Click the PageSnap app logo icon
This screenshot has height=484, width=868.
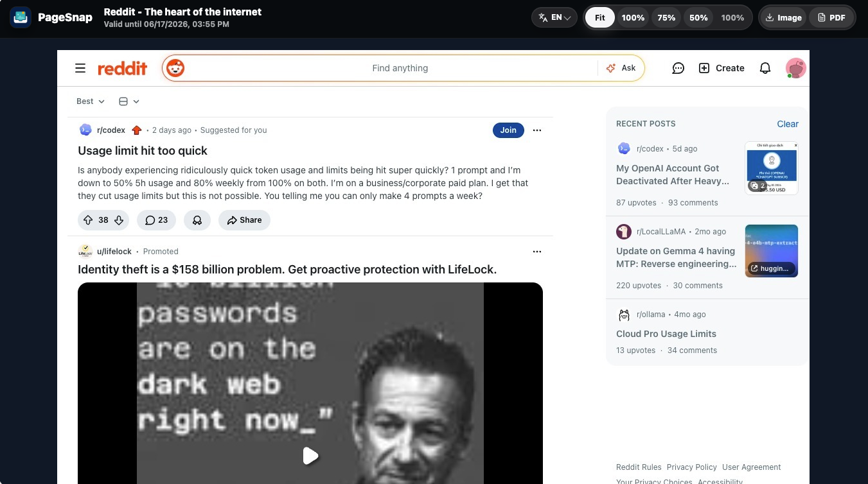(x=21, y=17)
